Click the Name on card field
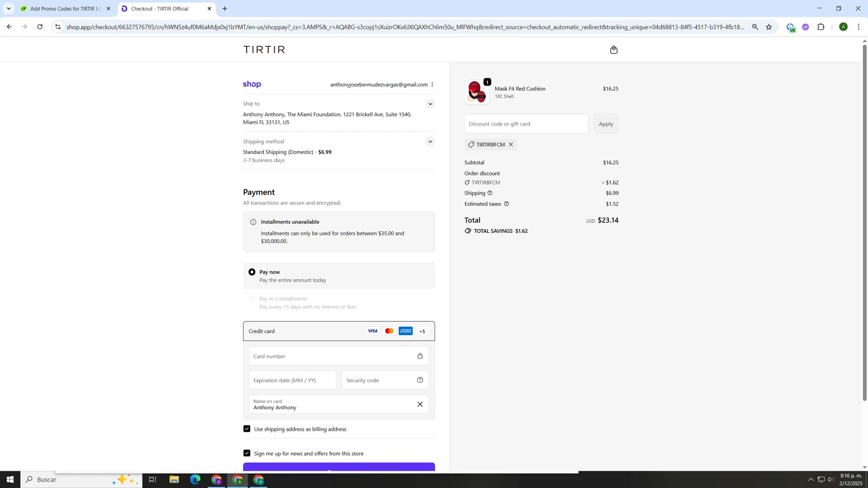Image resolution: width=868 pixels, height=488 pixels. click(x=339, y=404)
